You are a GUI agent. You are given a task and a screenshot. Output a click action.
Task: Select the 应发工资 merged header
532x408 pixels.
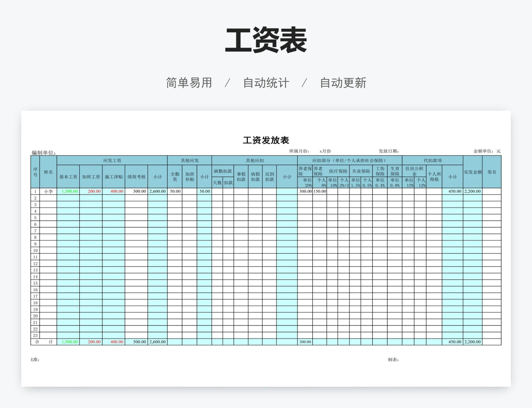click(x=112, y=160)
